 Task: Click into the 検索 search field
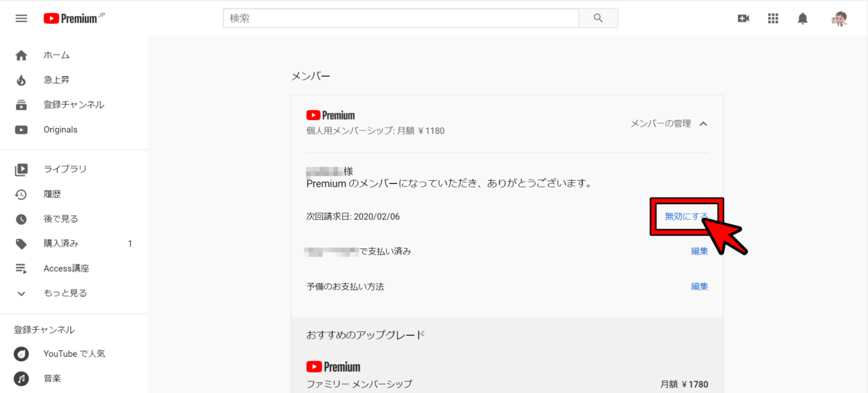tap(401, 18)
